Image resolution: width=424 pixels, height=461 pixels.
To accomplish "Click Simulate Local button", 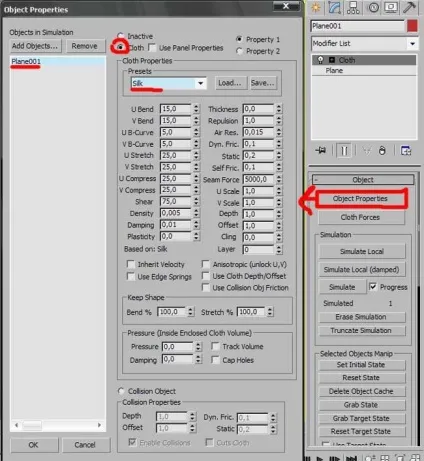I will pyautogui.click(x=362, y=251).
